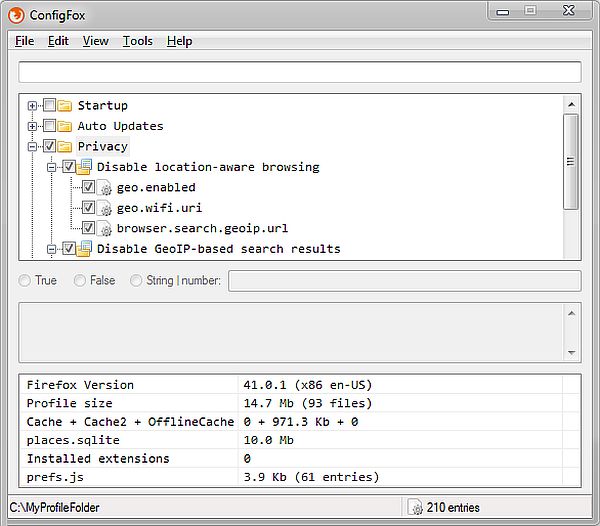The height and width of the screenshot is (526, 600).
Task: Open the View menu
Action: click(x=96, y=41)
